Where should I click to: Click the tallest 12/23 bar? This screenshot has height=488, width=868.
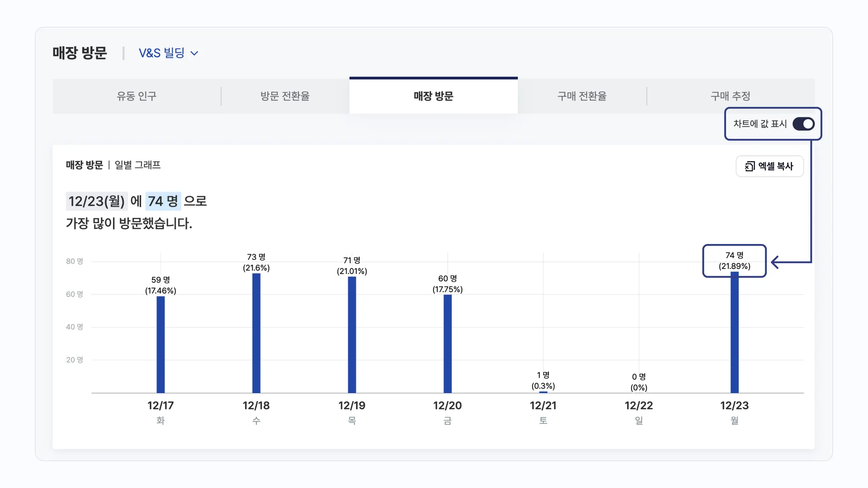(734, 333)
